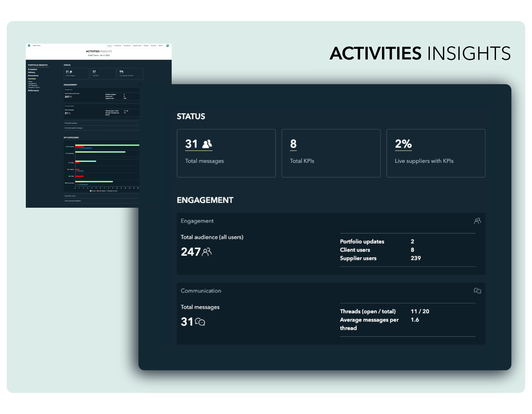Click 'PORTFOLIO INSIGHTS' sidebar heading
Screen dimensions: 532x414
[38, 65]
